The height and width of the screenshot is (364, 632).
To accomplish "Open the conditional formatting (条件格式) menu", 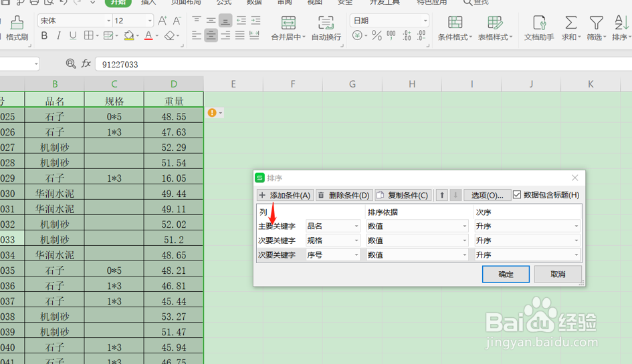I will click(455, 28).
